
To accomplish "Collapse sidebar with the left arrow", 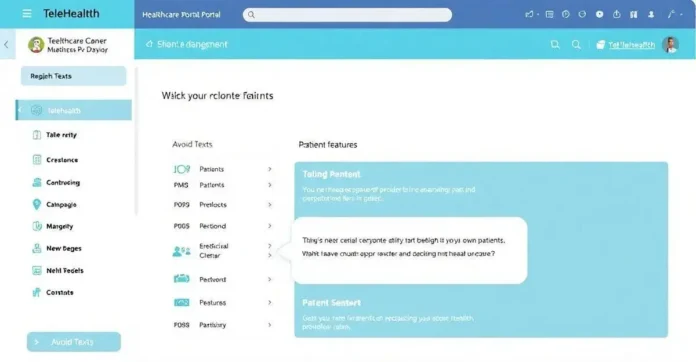I will 6,44.
